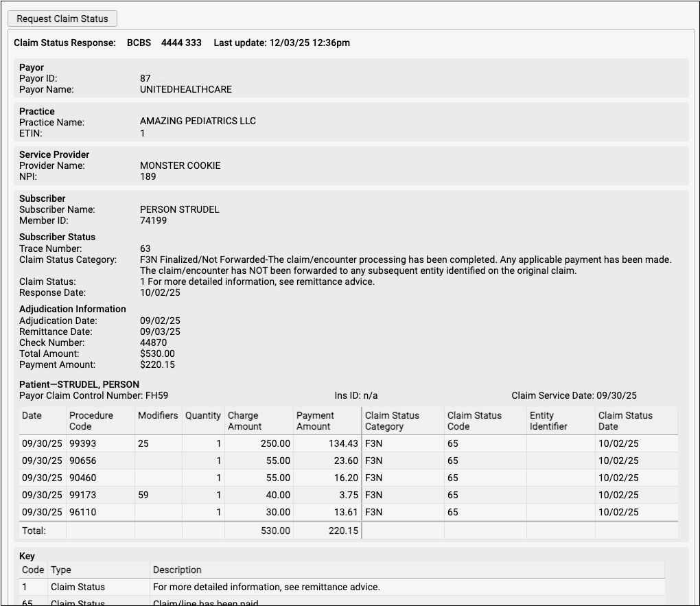Select the procedure code 96110 cell
The height and width of the screenshot is (606, 700).
point(82,512)
